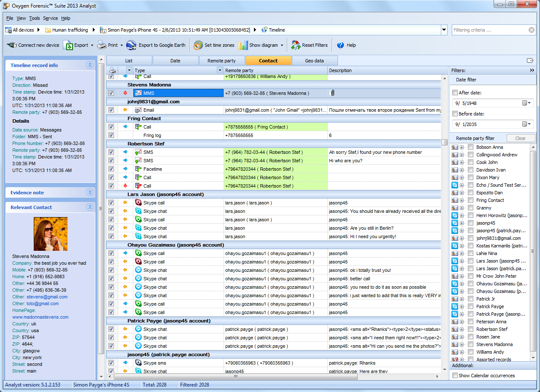Click toto@gmail.com email link
This screenshot has height=392, width=540.
click(43, 303)
